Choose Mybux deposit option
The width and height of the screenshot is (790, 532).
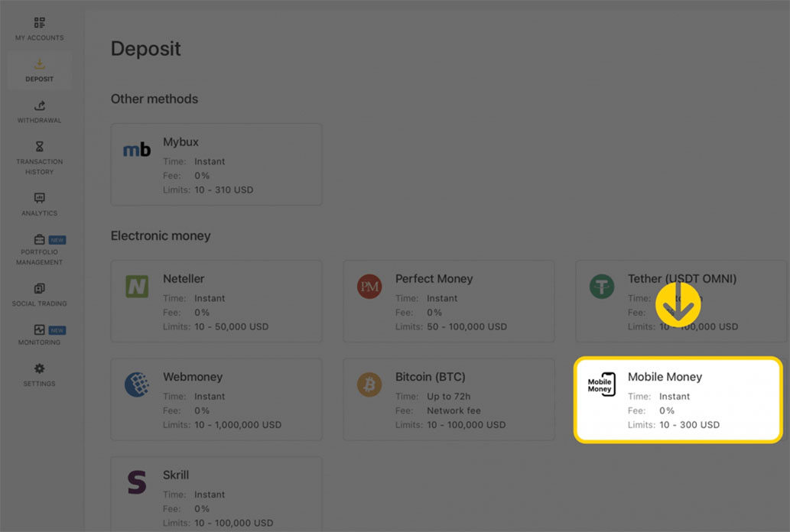pyautogui.click(x=216, y=164)
